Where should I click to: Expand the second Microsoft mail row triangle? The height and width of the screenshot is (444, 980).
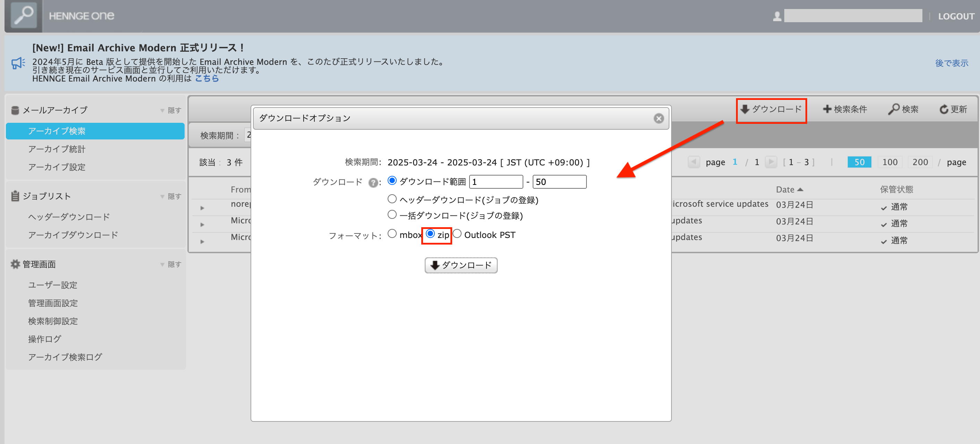coord(202,225)
